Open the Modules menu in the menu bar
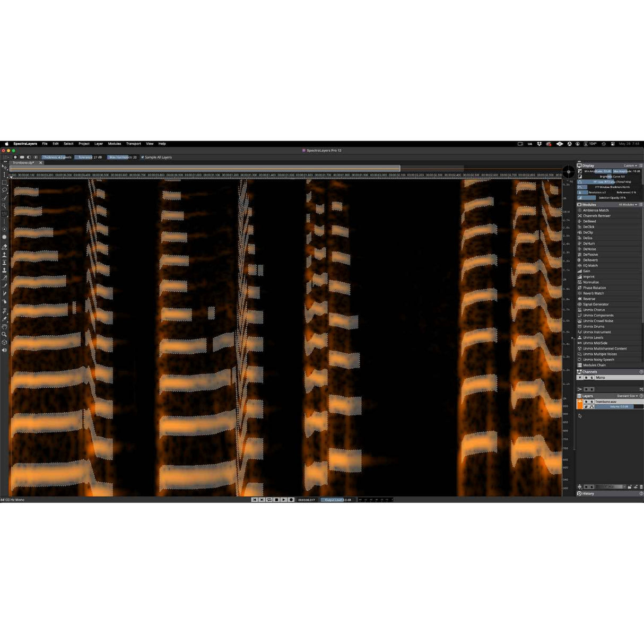Image resolution: width=644 pixels, height=644 pixels. click(115, 143)
